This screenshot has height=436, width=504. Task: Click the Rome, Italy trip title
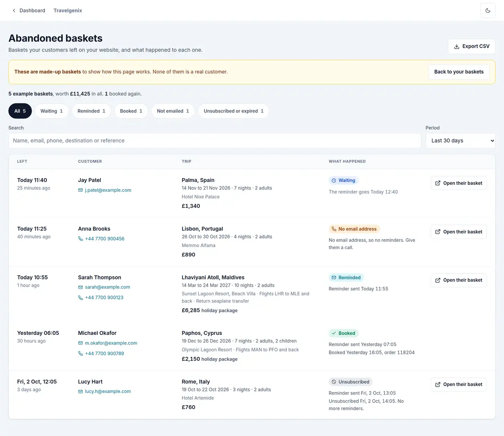[196, 381]
